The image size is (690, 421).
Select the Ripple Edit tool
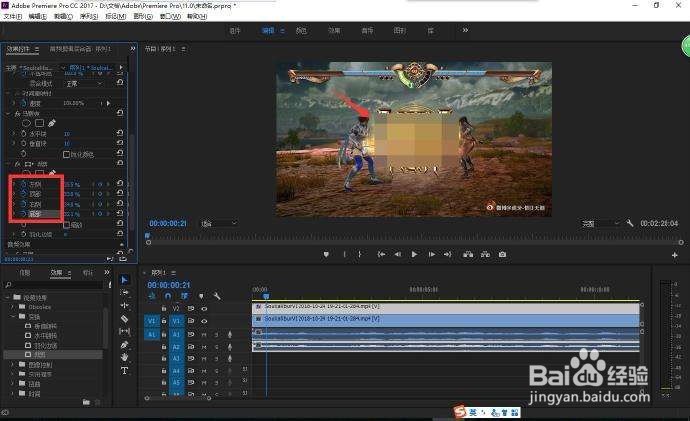[x=124, y=305]
